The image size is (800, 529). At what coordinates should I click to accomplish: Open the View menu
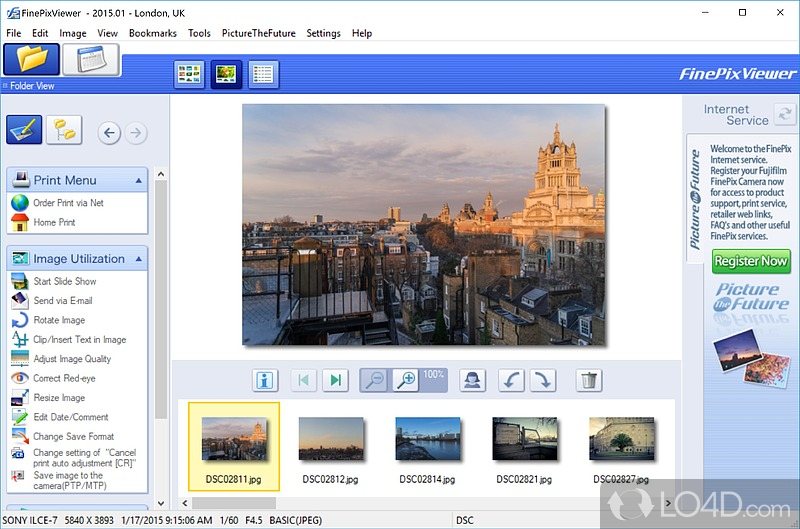108,33
